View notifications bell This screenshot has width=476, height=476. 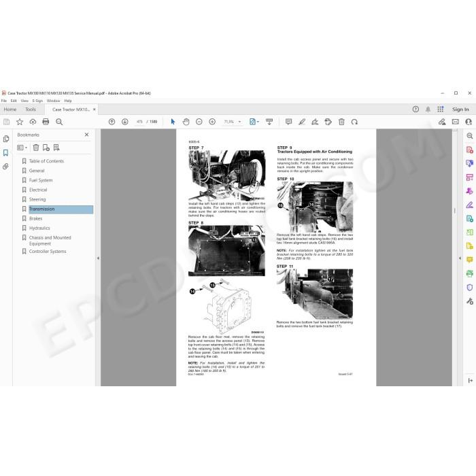click(x=428, y=109)
